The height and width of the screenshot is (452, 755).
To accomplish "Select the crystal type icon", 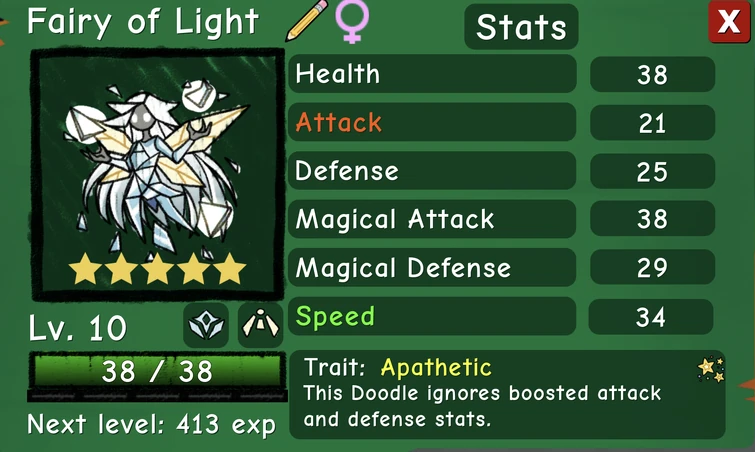I will tap(206, 325).
